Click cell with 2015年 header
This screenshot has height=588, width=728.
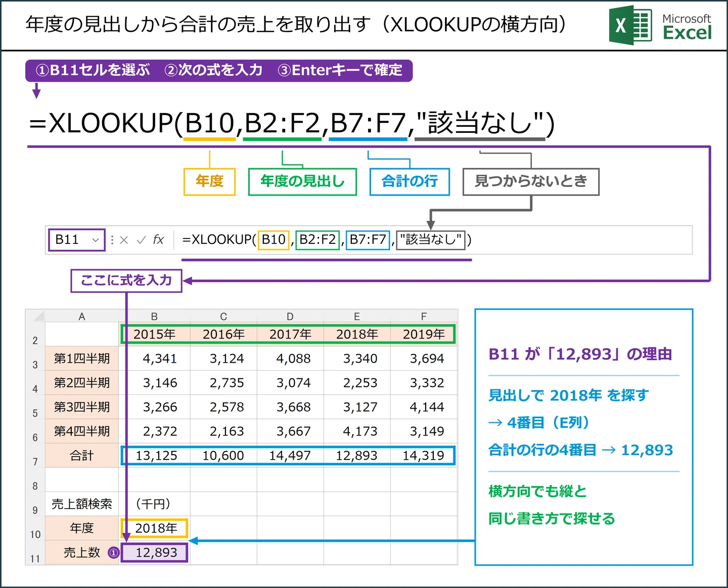pos(155,334)
